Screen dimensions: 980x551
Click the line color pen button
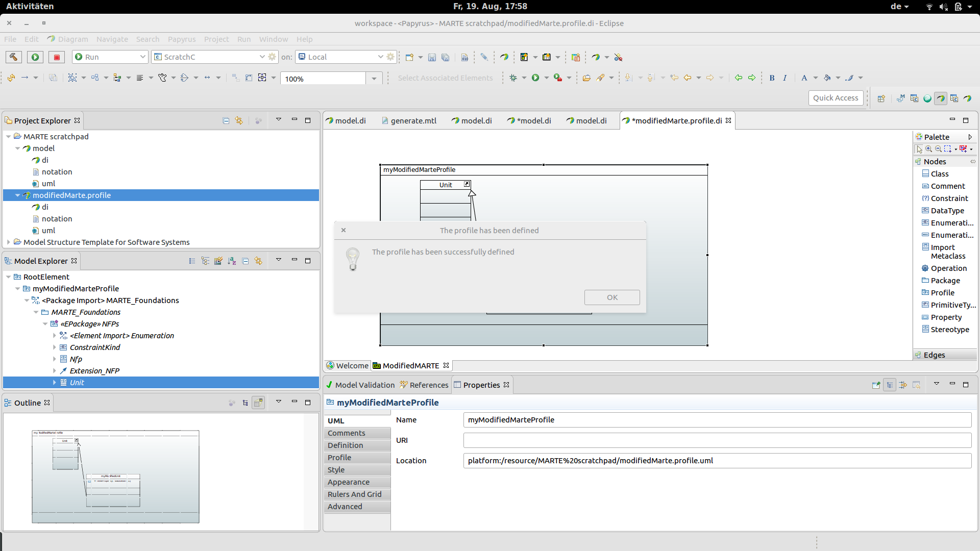click(849, 78)
